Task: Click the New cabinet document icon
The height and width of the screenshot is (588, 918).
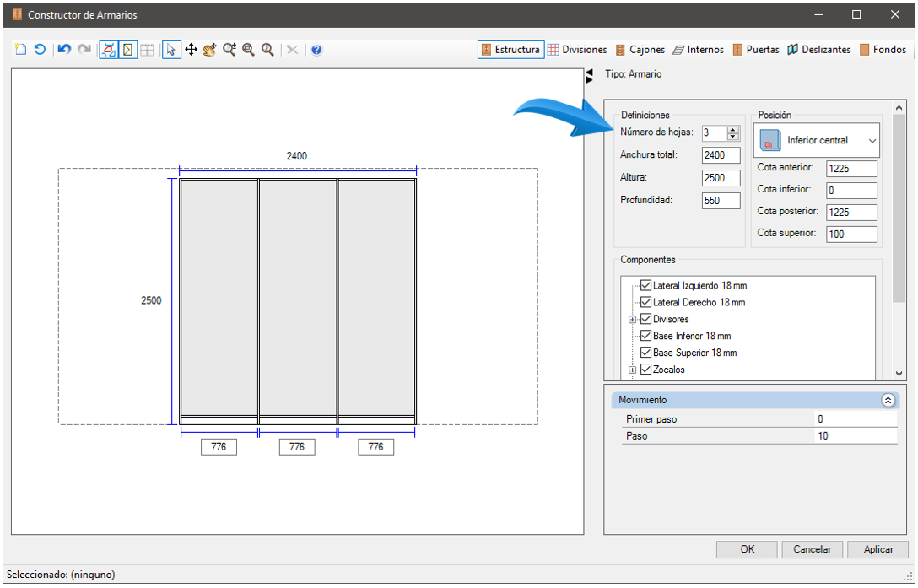Action: [20, 50]
